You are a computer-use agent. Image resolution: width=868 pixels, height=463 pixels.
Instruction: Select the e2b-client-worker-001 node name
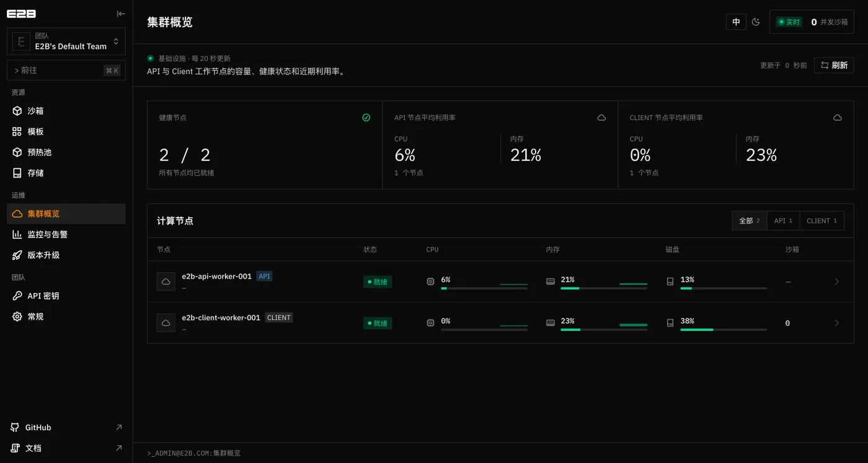(x=221, y=318)
